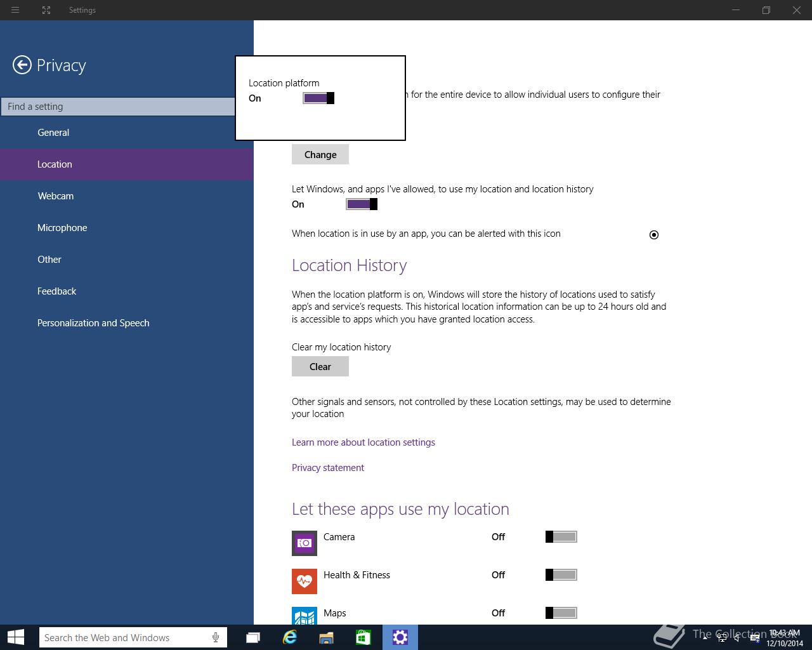Open the Other privacy section
Screen dimensions: 812x650
127,260
